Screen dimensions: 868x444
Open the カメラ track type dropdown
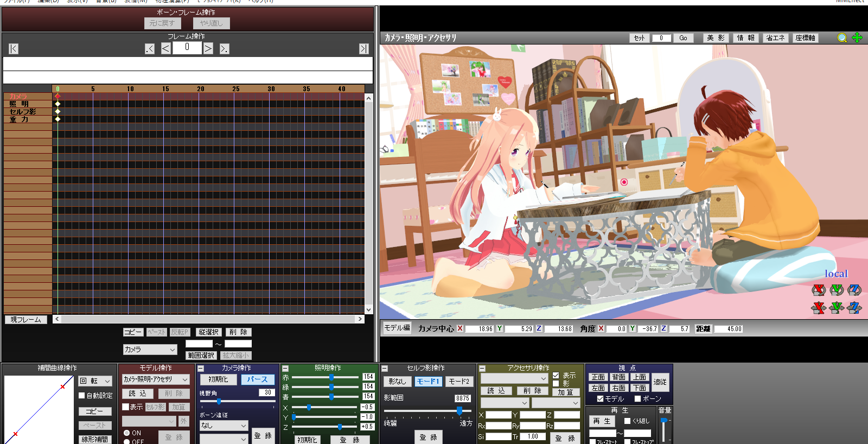pyautogui.click(x=150, y=350)
